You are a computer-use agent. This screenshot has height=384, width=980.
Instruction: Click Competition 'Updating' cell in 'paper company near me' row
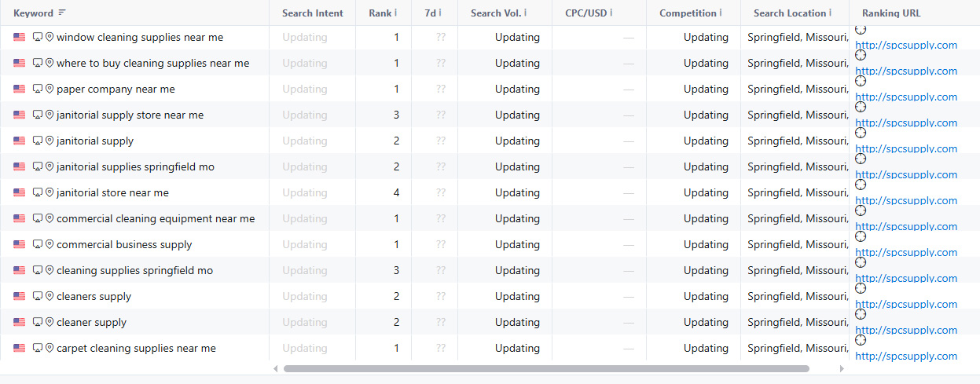pyautogui.click(x=706, y=89)
